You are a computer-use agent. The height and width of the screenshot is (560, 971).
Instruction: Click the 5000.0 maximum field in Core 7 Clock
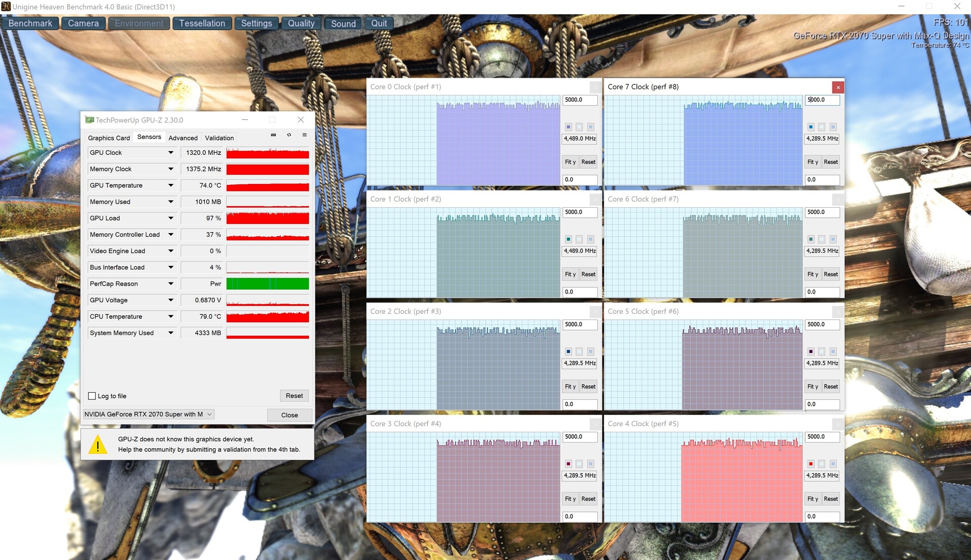(x=822, y=100)
